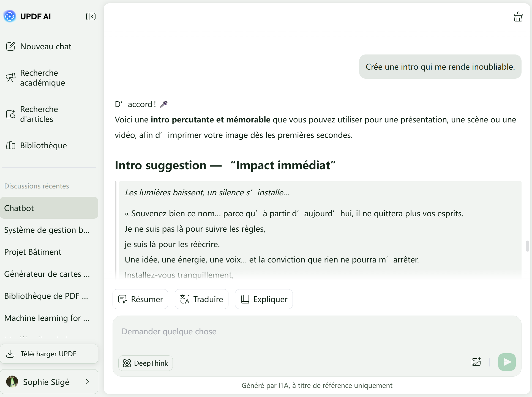Click the Traduire button

tap(201, 299)
